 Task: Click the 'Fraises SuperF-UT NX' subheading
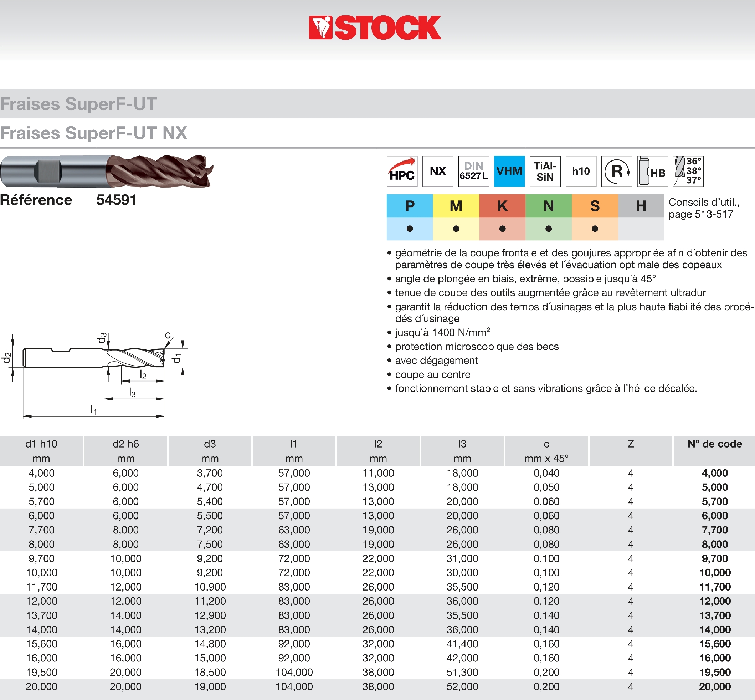click(93, 133)
